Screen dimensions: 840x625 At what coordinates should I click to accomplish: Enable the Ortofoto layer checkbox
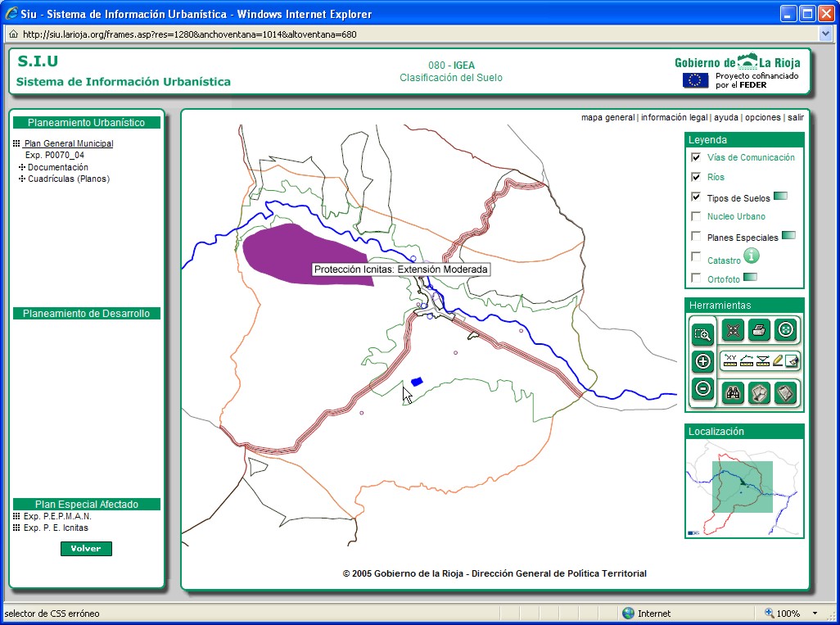pos(696,277)
